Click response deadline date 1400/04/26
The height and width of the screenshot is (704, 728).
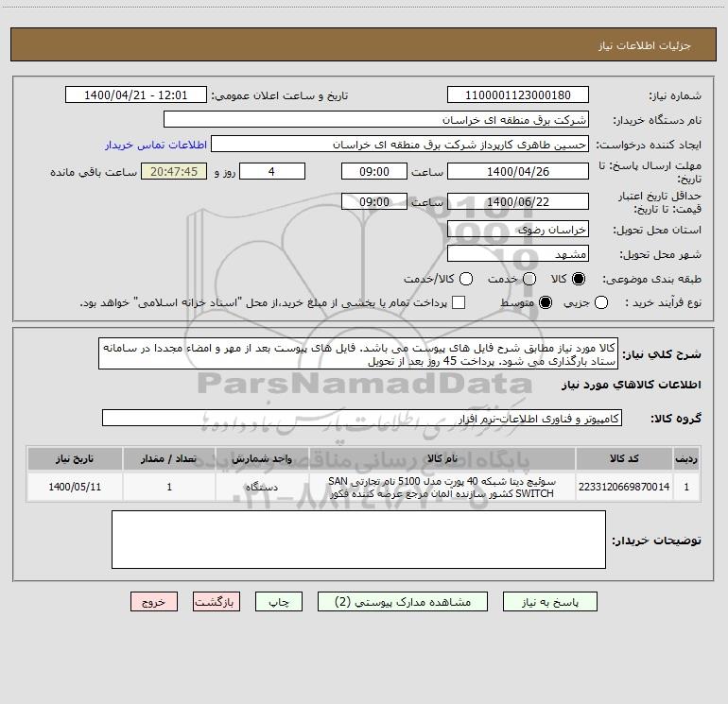[x=518, y=171]
